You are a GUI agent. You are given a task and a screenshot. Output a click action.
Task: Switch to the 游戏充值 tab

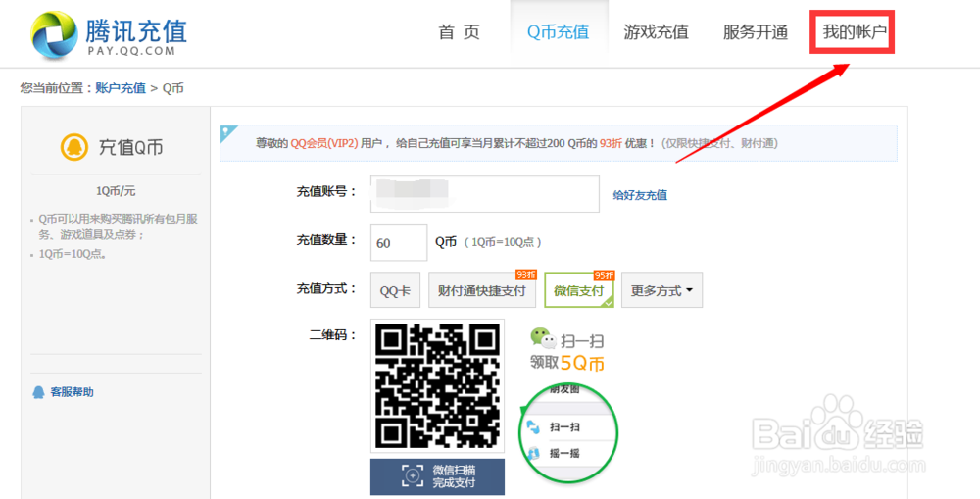656,32
